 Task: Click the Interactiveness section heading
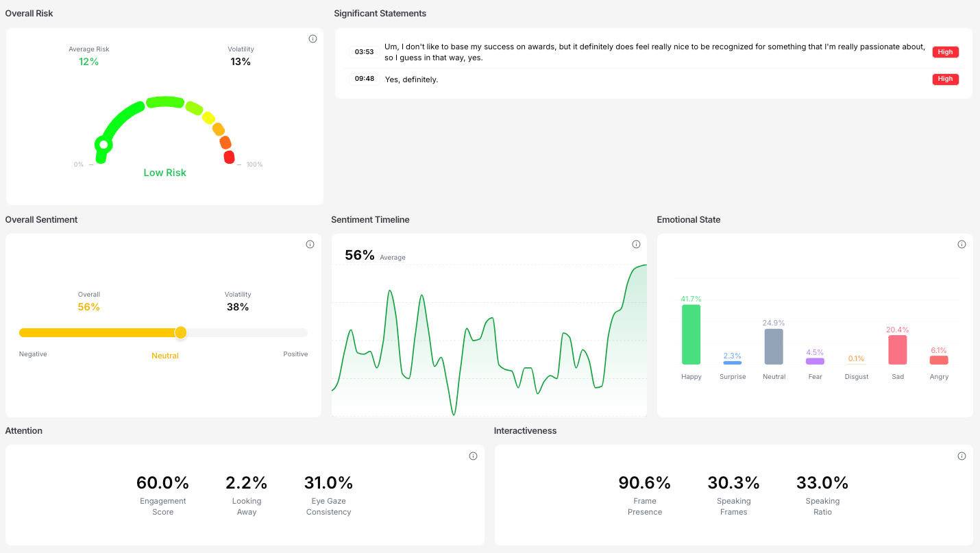(526, 431)
